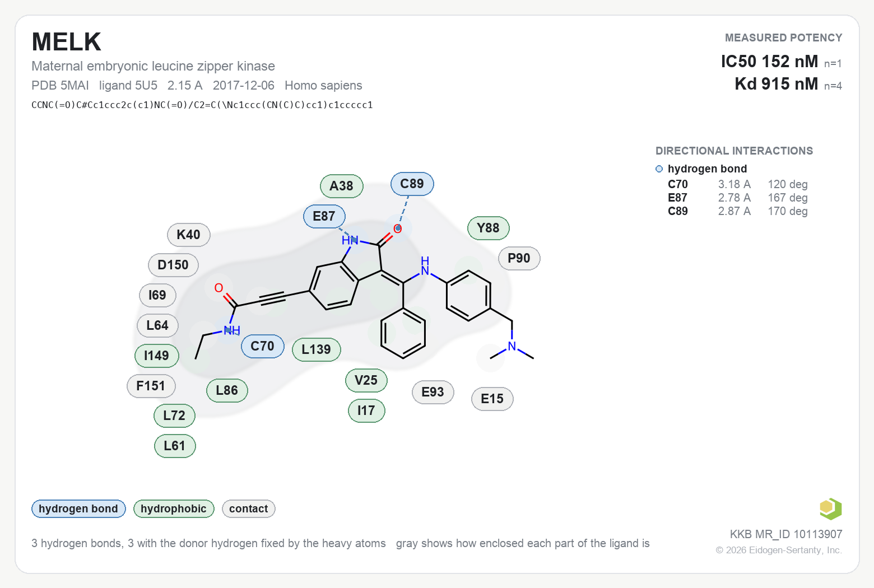Click the 'Kd 915 nM' potency value
The width and height of the screenshot is (874, 588).
click(x=777, y=83)
